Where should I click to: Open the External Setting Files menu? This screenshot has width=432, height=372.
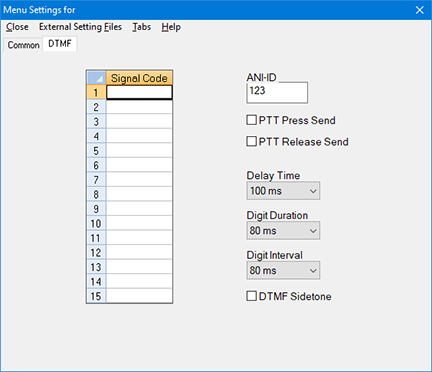click(x=80, y=27)
